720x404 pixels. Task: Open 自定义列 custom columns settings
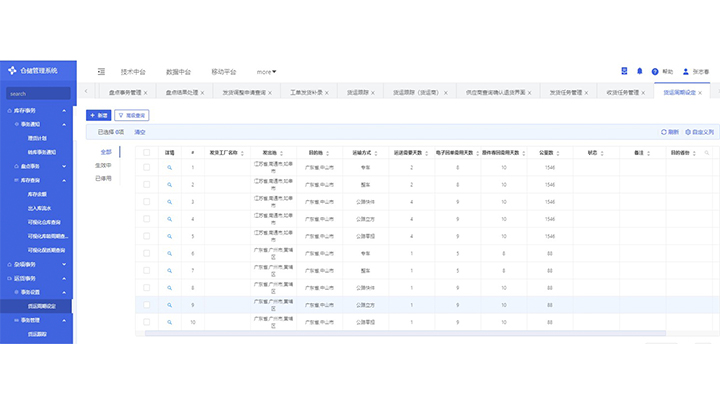686,131
